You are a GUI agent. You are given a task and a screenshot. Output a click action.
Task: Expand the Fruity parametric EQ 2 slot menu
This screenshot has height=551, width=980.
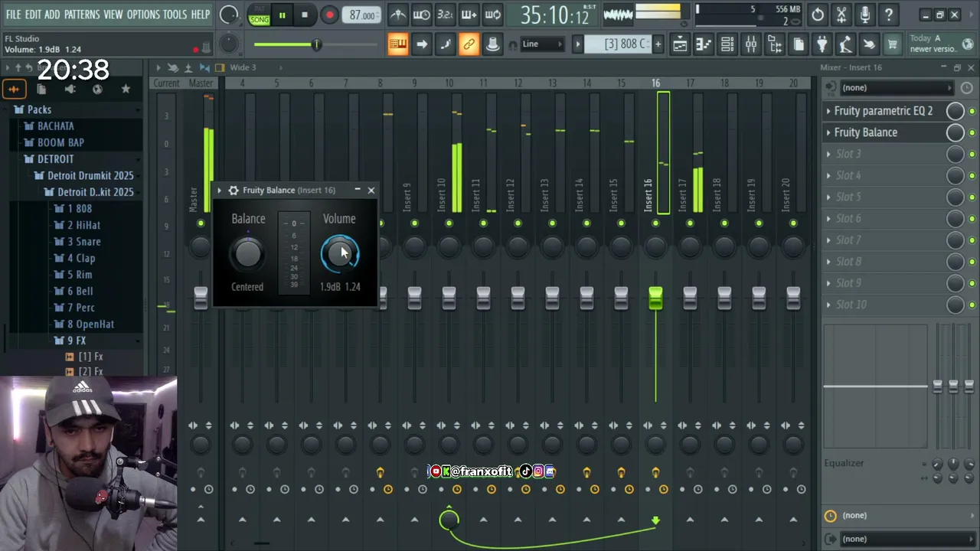[828, 111]
